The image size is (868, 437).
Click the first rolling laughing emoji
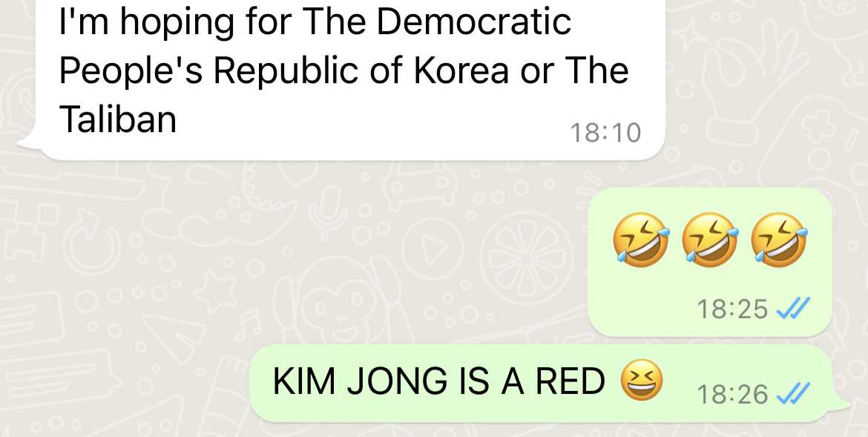[640, 240]
